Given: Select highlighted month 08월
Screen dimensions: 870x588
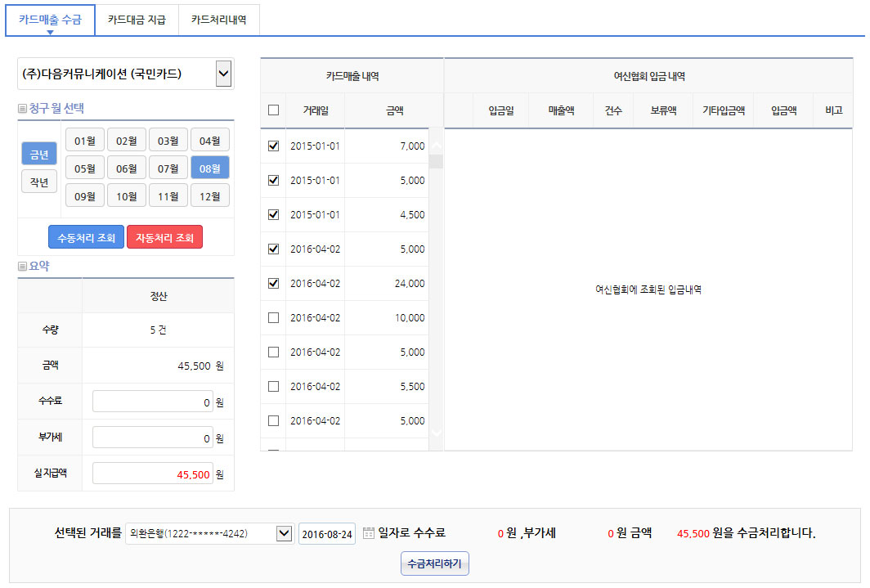Looking at the screenshot, I should [209, 168].
